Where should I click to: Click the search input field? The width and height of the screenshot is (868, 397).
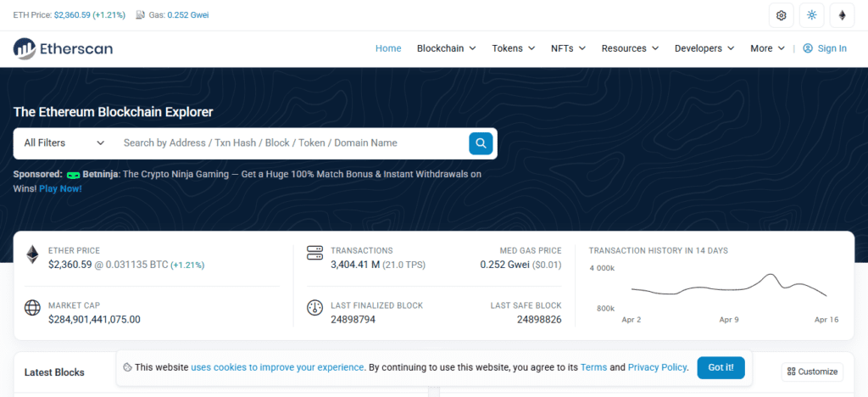291,143
